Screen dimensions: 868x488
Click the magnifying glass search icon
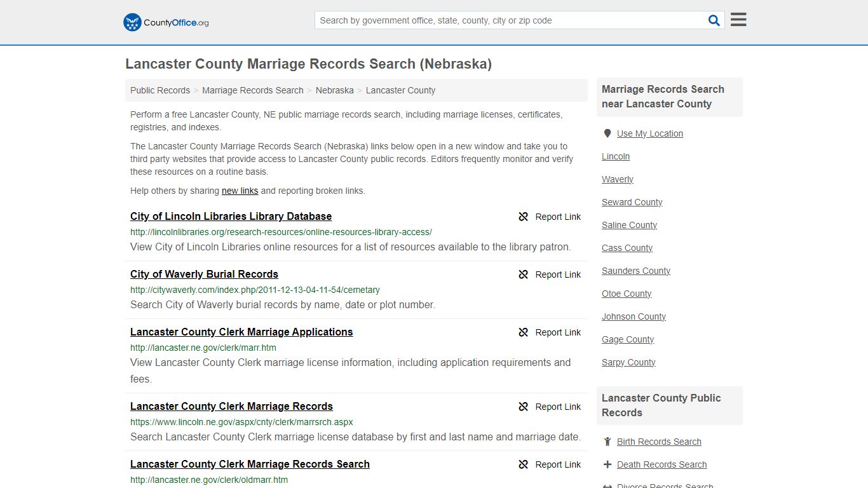(714, 20)
